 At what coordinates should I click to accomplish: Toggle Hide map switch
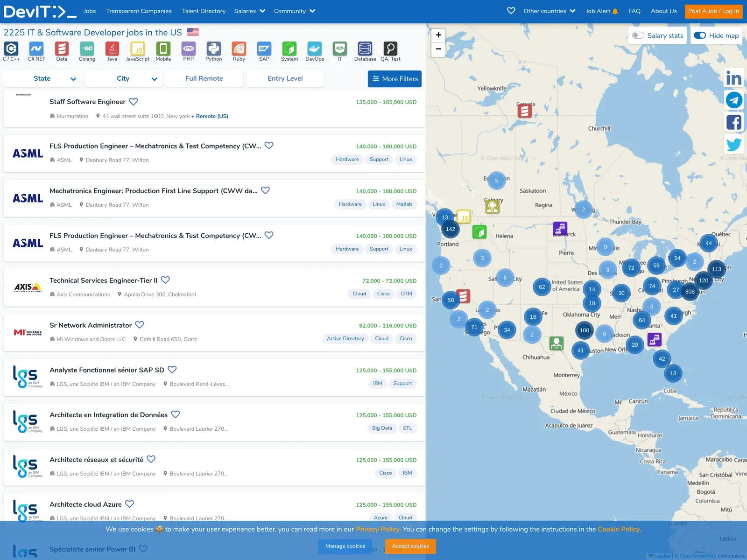[x=700, y=35]
